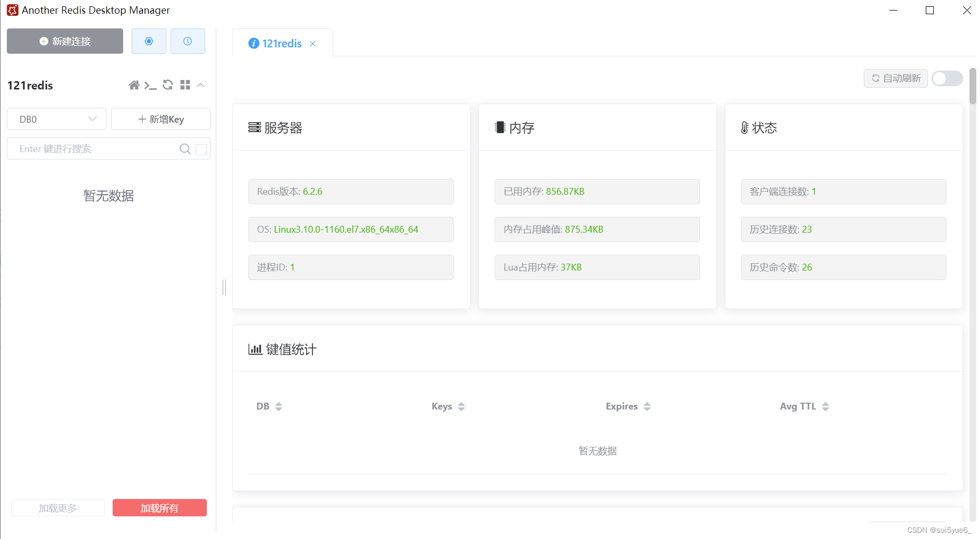Click the 自动刷新 auto refresh label
The image size is (980, 539).
895,78
